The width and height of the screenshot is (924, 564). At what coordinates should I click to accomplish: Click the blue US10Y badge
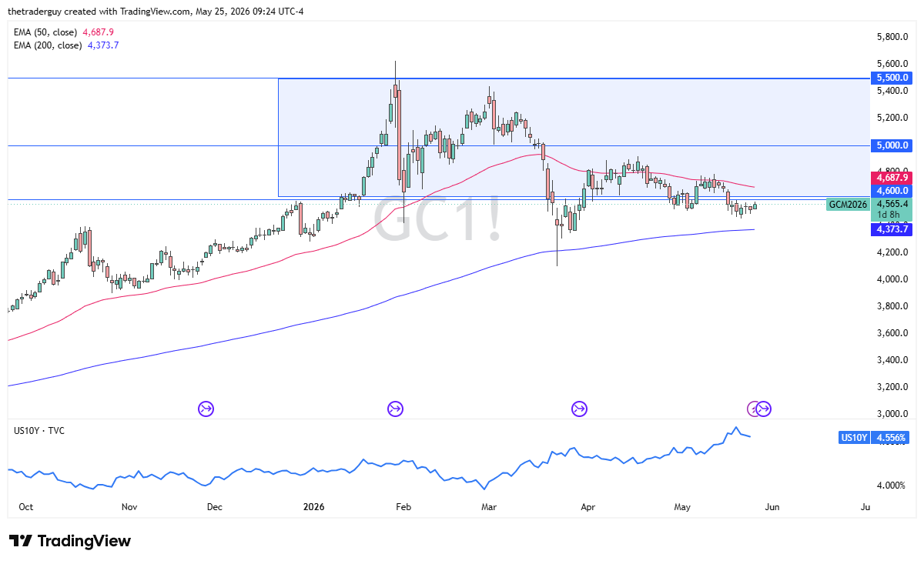click(855, 438)
